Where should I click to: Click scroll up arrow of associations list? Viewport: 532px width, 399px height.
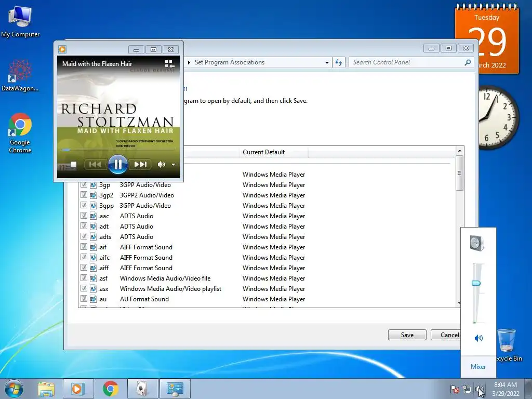click(x=460, y=151)
